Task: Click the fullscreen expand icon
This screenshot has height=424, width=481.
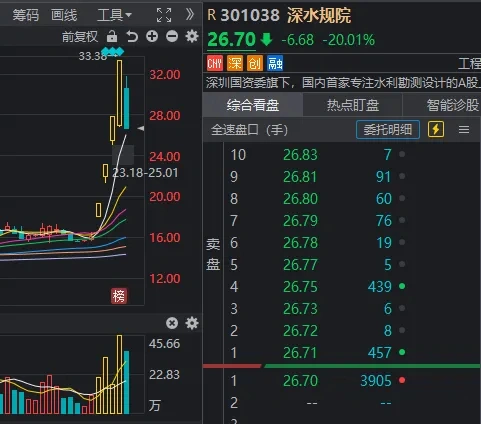Action: 164,15
